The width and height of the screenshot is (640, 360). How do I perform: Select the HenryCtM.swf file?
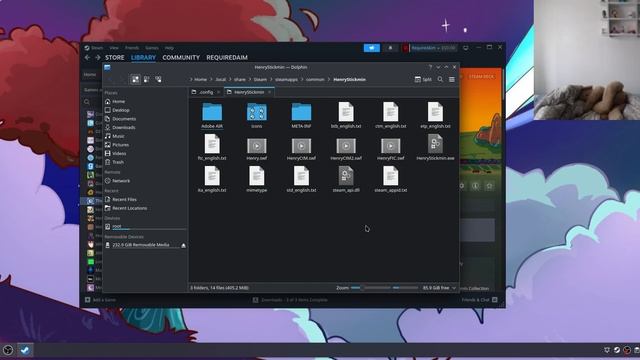pos(301,149)
